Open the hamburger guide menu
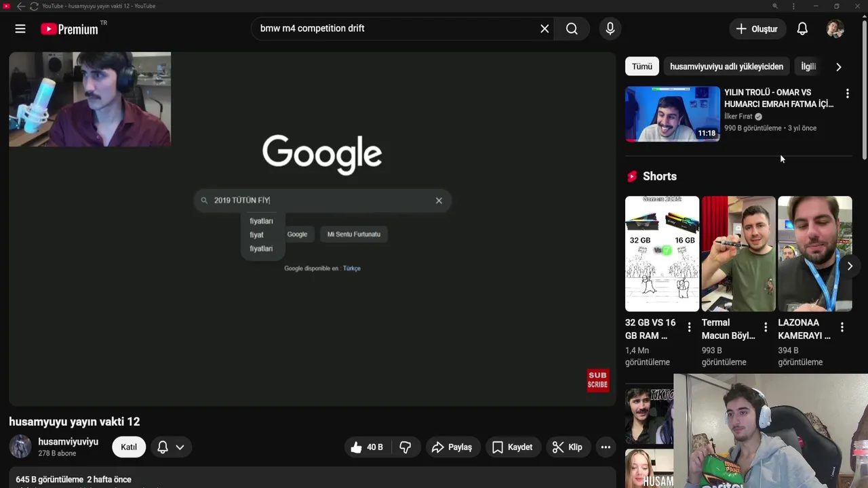This screenshot has height=488, width=868. [x=20, y=28]
